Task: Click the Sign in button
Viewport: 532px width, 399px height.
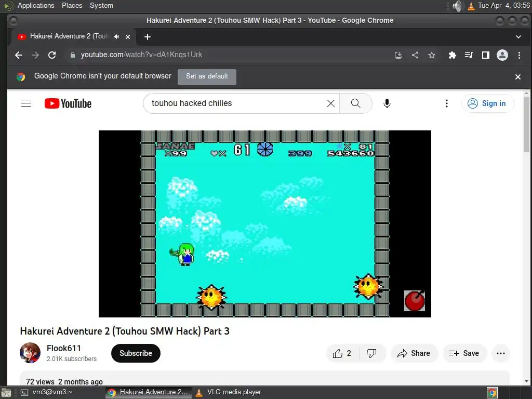Action: (487, 103)
